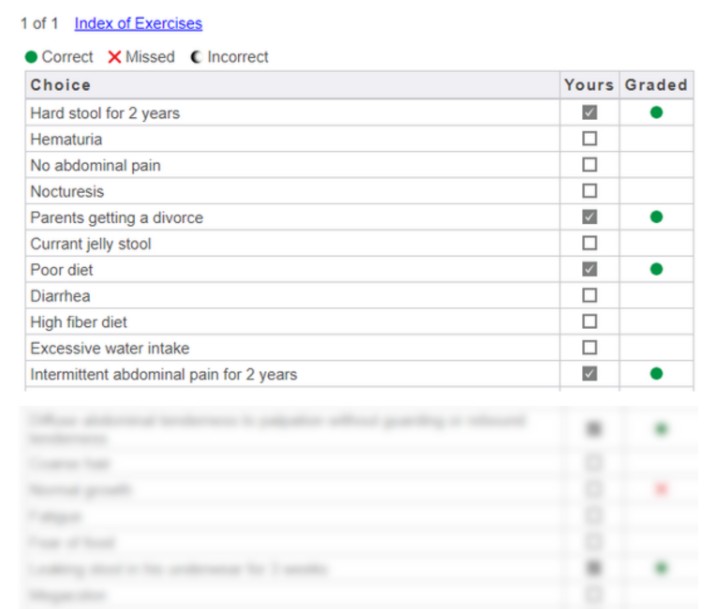Check the Diarrhea checkbox

coord(590,296)
